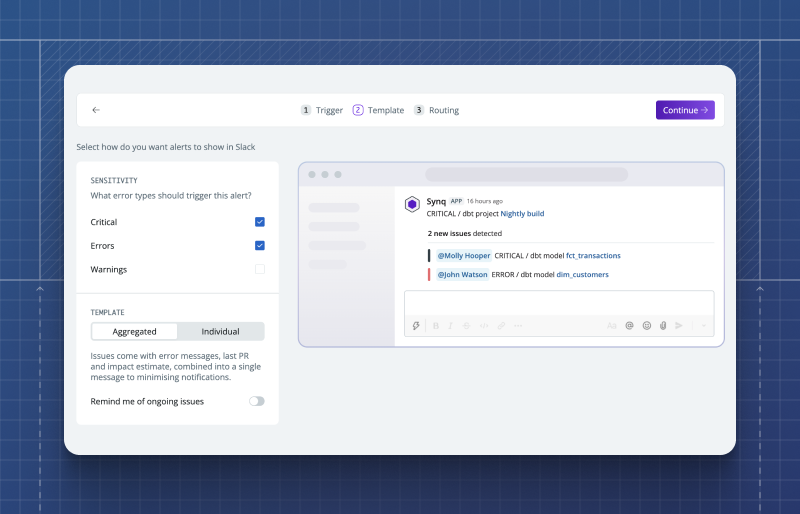Open the fct_transactions model link
Viewport: 800px width, 514px height.
tap(593, 256)
